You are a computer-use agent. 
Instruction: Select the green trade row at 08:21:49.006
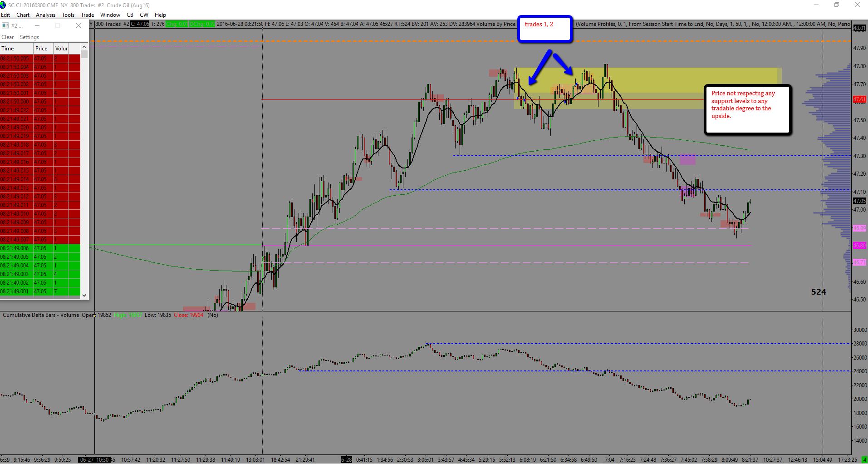click(x=40, y=248)
